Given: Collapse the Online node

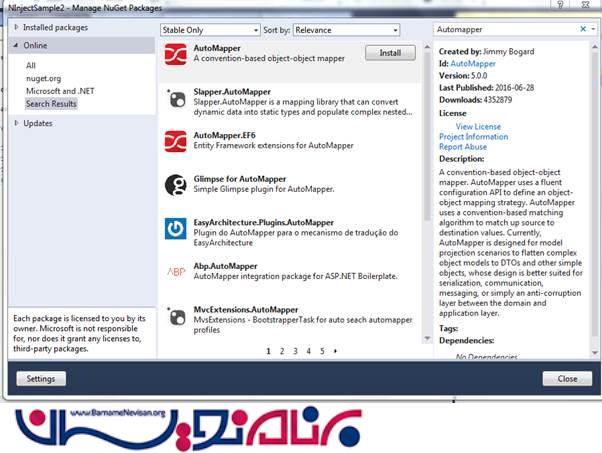Looking at the screenshot, I should click(16, 45).
